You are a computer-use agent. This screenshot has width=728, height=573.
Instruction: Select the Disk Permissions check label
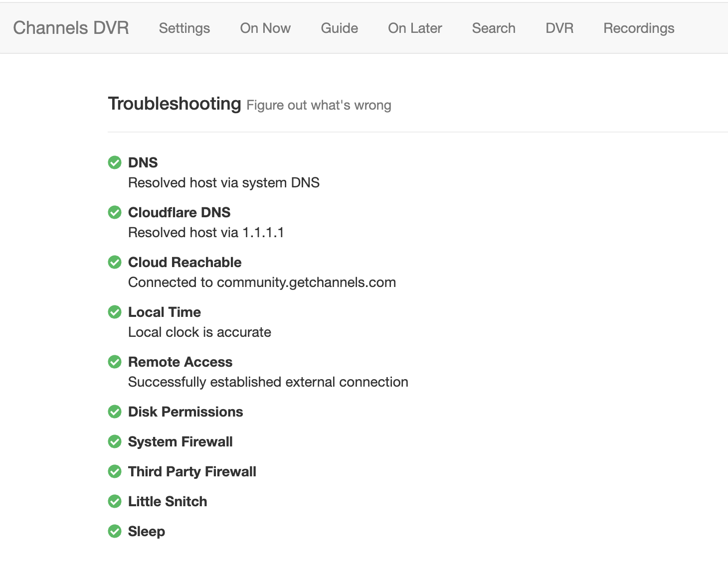click(x=185, y=412)
